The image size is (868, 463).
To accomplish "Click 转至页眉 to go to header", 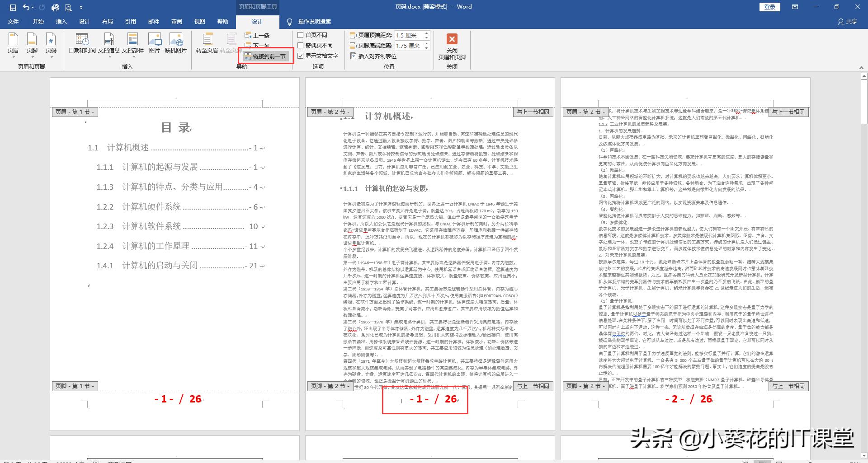I will click(x=207, y=42).
